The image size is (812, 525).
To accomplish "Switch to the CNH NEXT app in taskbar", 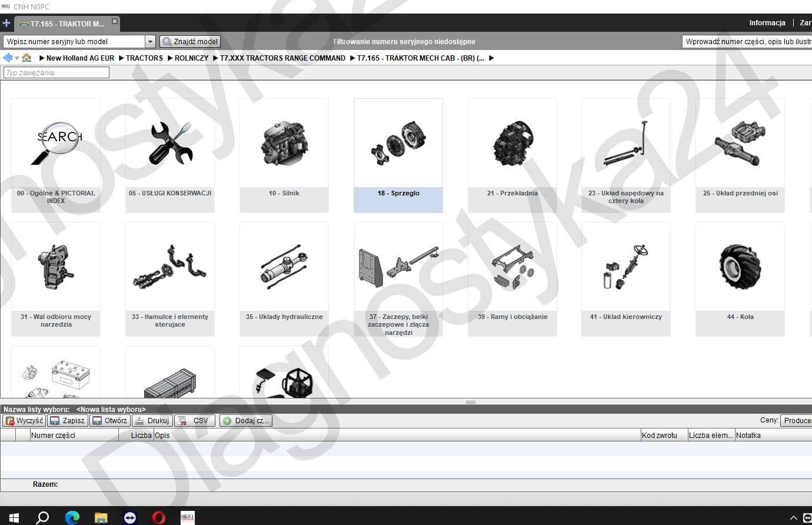I will click(x=187, y=517).
